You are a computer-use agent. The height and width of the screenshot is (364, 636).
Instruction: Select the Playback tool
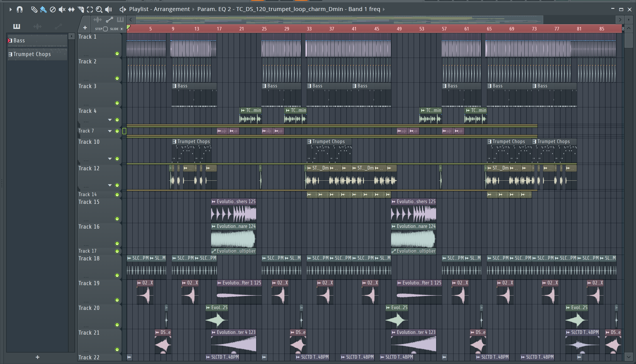point(108,9)
